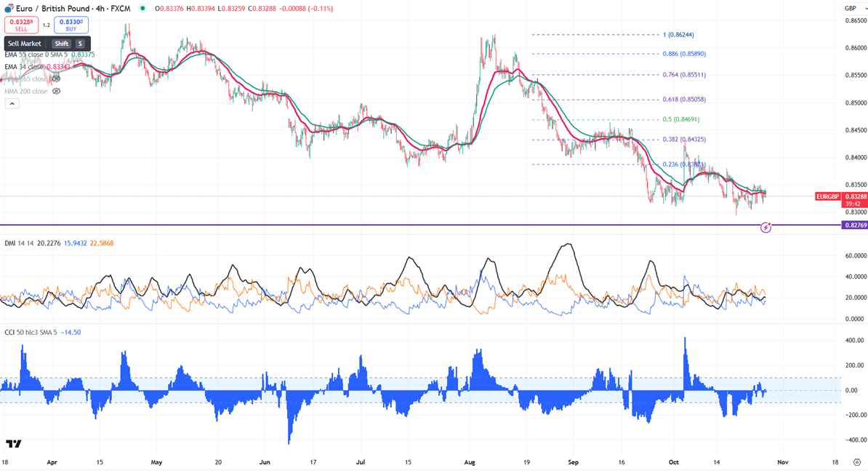Click the 0.86500 price scale label
The height and width of the screenshot is (473, 868).
(x=855, y=20)
